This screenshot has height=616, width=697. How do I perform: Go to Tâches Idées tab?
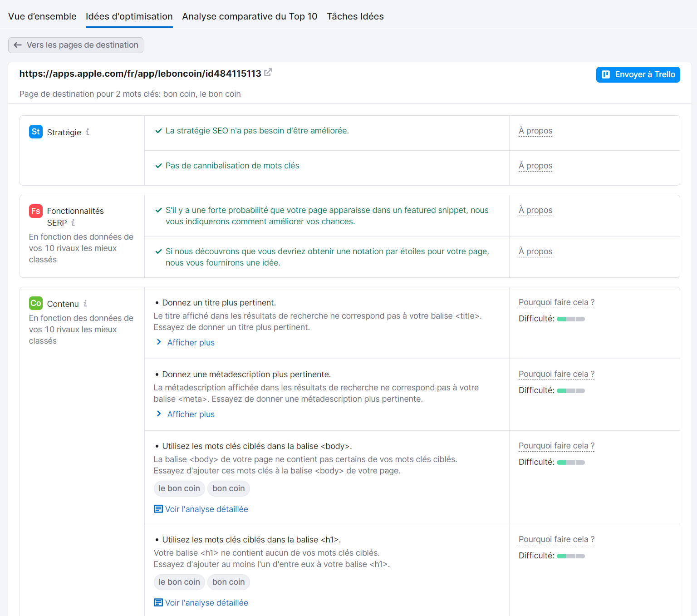coord(355,16)
